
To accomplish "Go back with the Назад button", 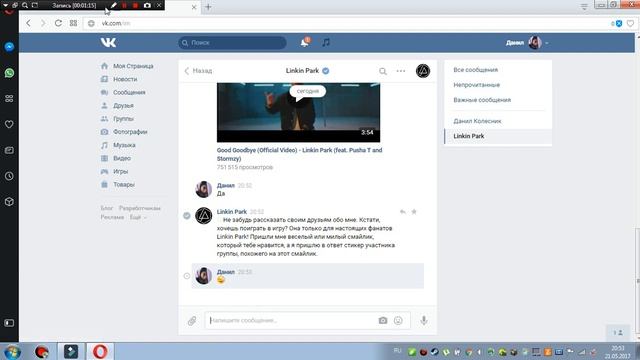I will [x=198, y=71].
